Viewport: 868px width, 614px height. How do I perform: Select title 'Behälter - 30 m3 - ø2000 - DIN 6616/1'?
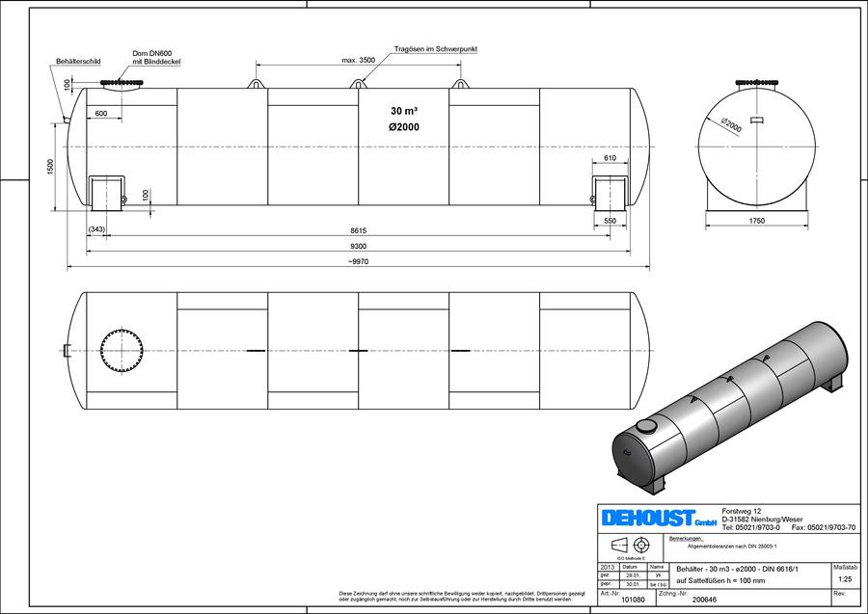738,570
